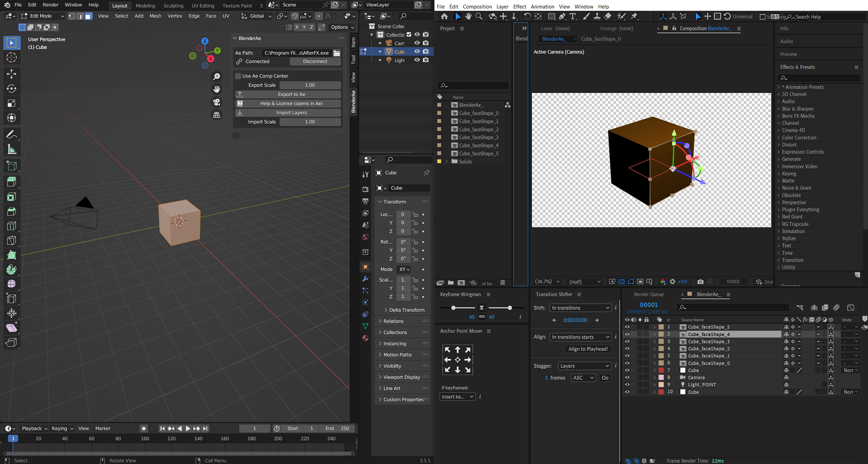Switch to Blender Sculpting workspace tab
This screenshot has width=868, height=464.
click(173, 6)
